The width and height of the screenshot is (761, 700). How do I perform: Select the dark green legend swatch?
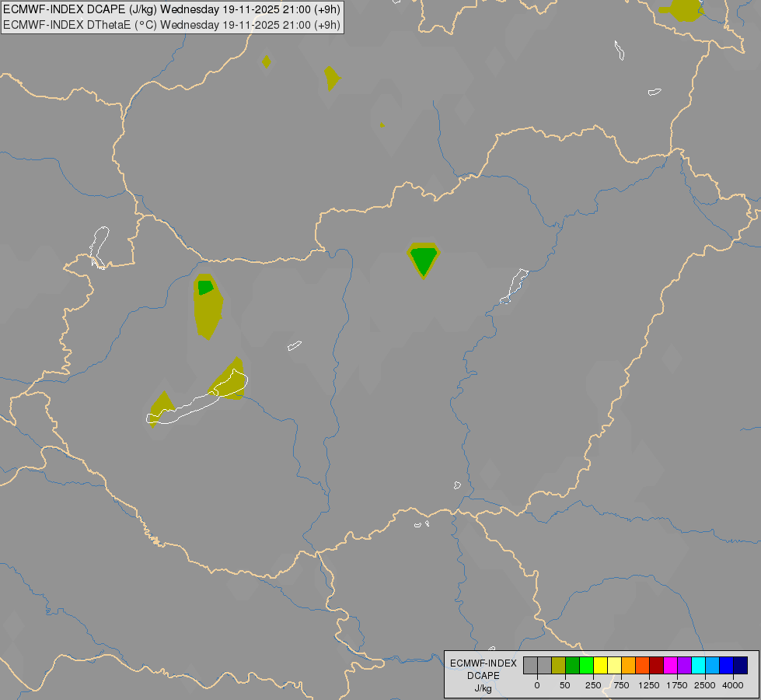(573, 665)
